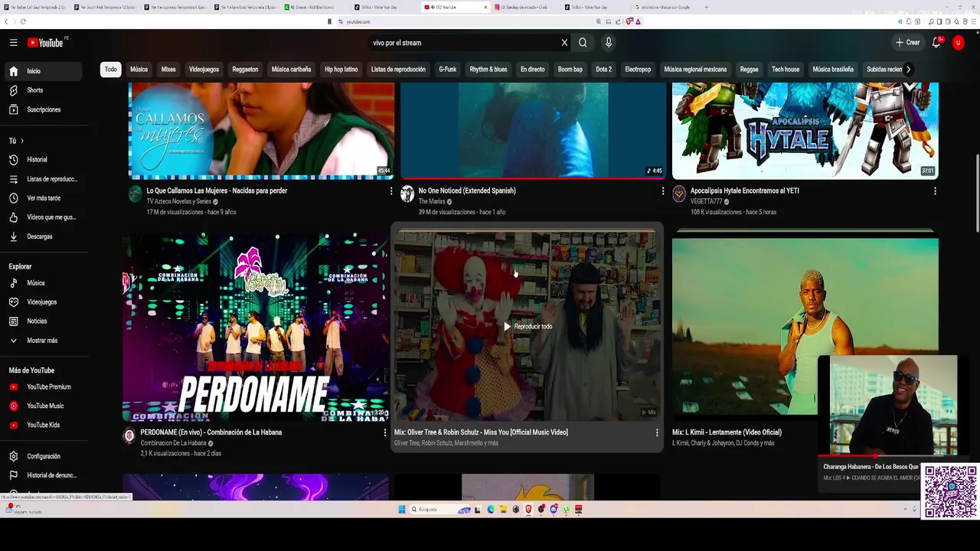Open account avatar menu
The height and width of the screenshot is (551, 980).
click(x=958, y=43)
